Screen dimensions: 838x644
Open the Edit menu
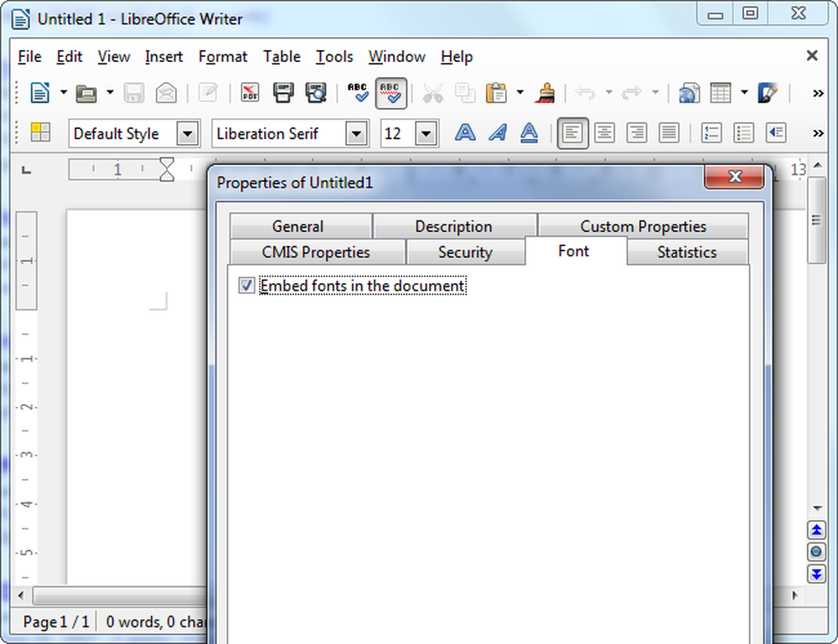coord(70,57)
